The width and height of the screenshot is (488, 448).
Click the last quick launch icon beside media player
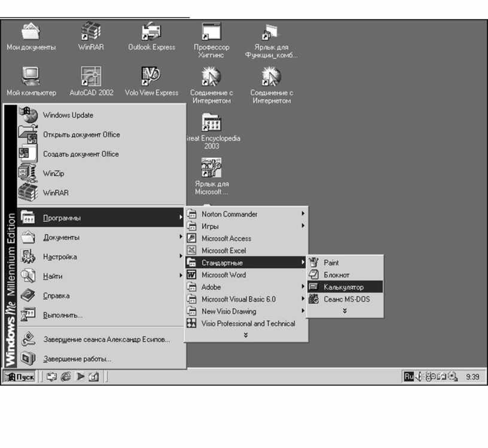click(x=94, y=377)
